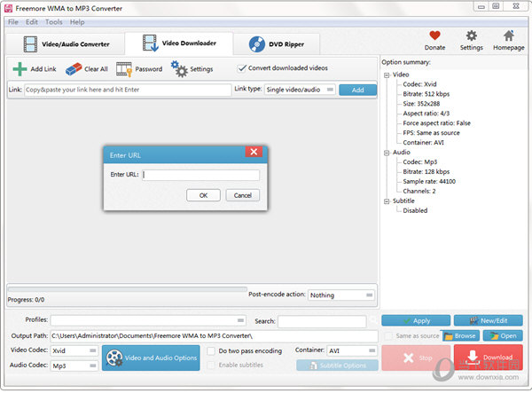The image size is (532, 393).
Task: Click the Clear All eraser icon
Action: (x=74, y=69)
